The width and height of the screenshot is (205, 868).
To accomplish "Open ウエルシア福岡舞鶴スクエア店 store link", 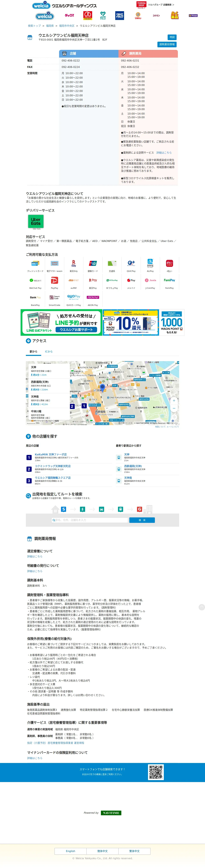I will (53, 477).
